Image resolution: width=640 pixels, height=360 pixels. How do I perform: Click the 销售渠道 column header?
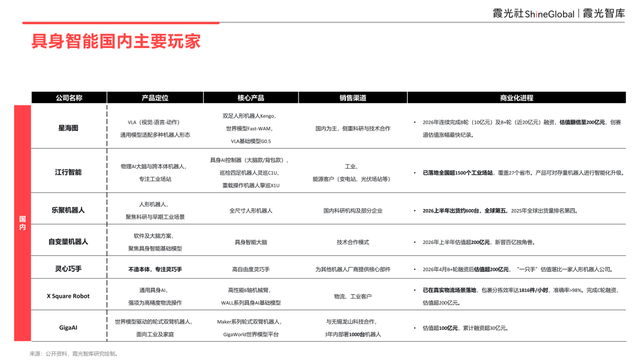pos(353,98)
